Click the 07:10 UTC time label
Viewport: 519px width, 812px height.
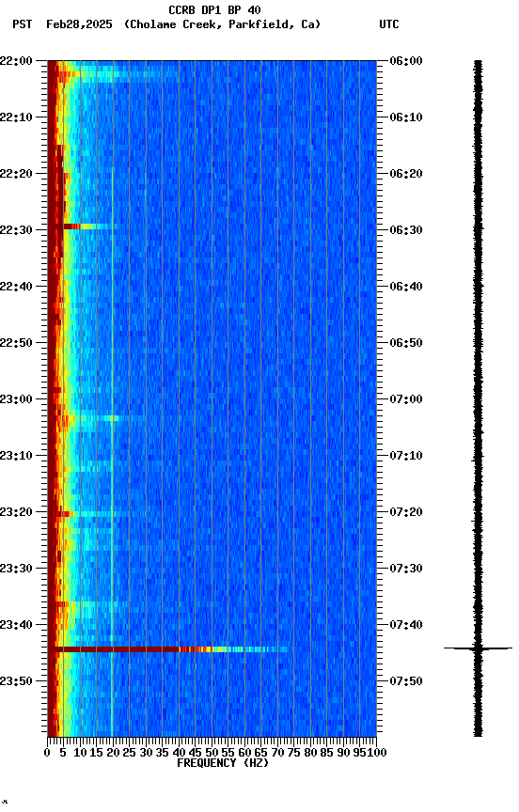pos(406,456)
